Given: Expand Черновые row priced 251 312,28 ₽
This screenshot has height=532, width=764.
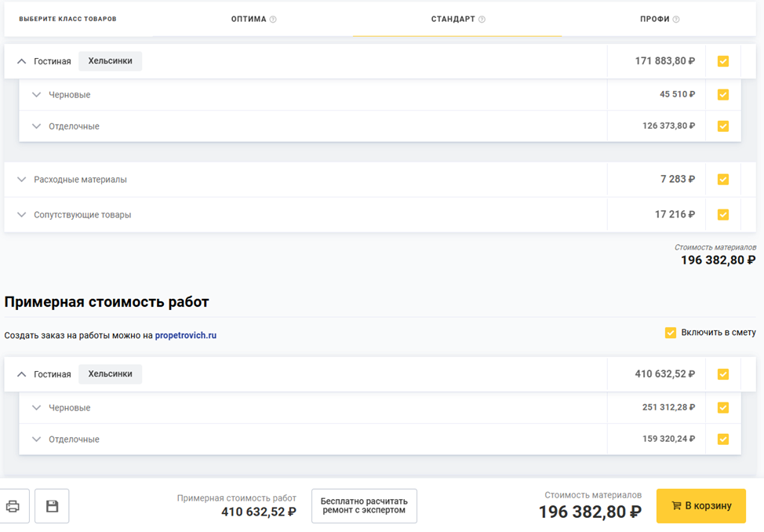Looking at the screenshot, I should pos(36,408).
